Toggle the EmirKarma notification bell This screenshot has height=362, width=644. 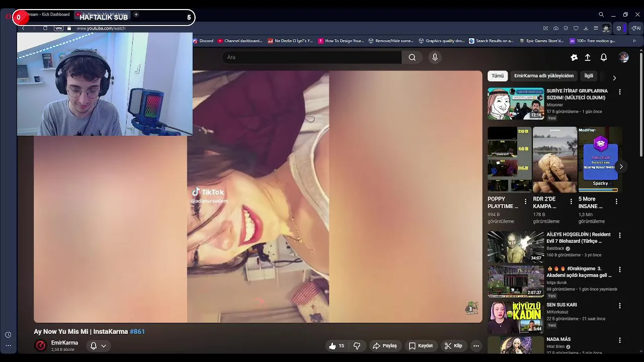coord(94,346)
